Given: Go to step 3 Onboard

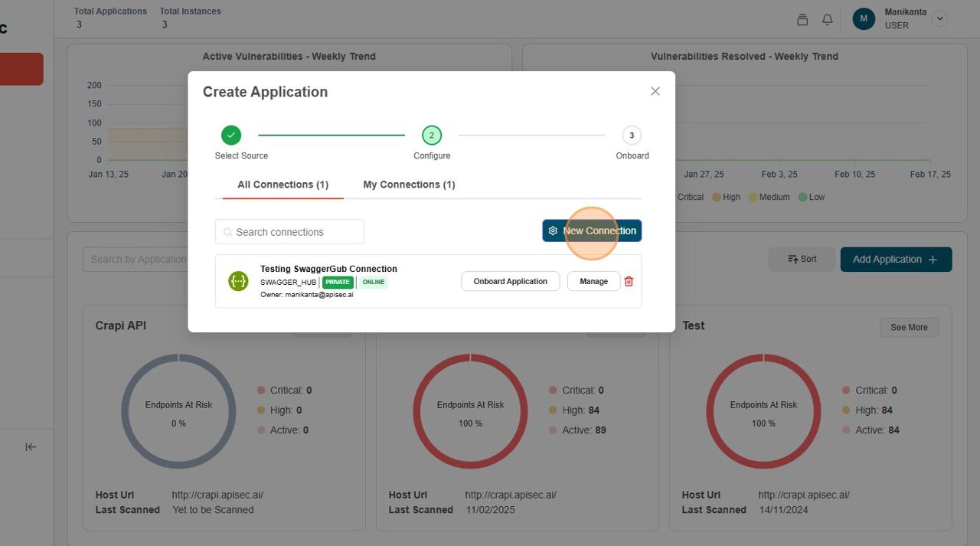Looking at the screenshot, I should click(x=632, y=136).
